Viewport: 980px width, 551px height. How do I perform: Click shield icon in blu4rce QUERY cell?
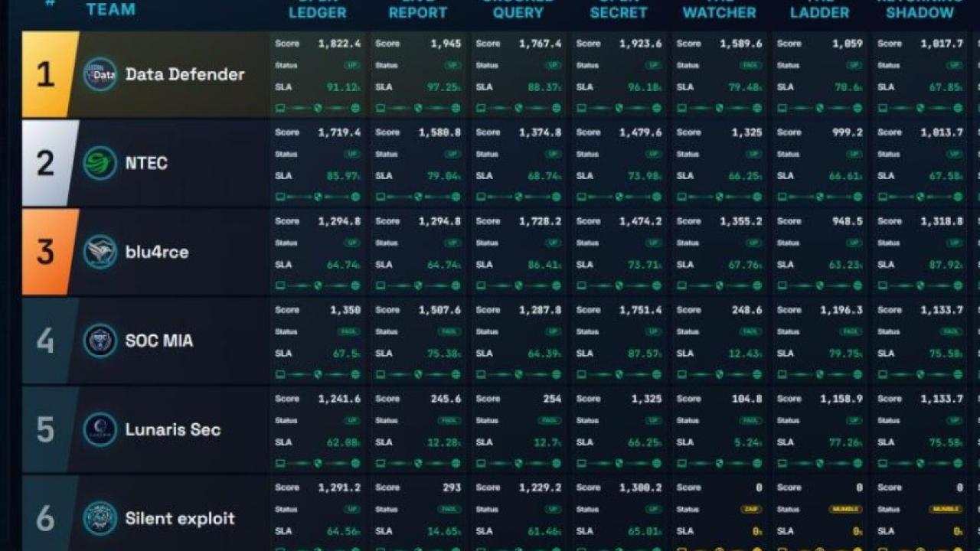(x=518, y=285)
